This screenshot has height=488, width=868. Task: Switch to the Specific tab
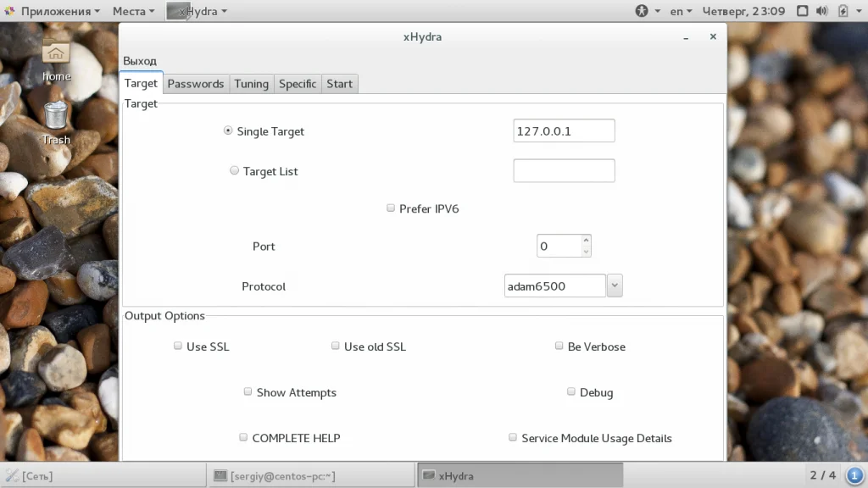pos(298,84)
